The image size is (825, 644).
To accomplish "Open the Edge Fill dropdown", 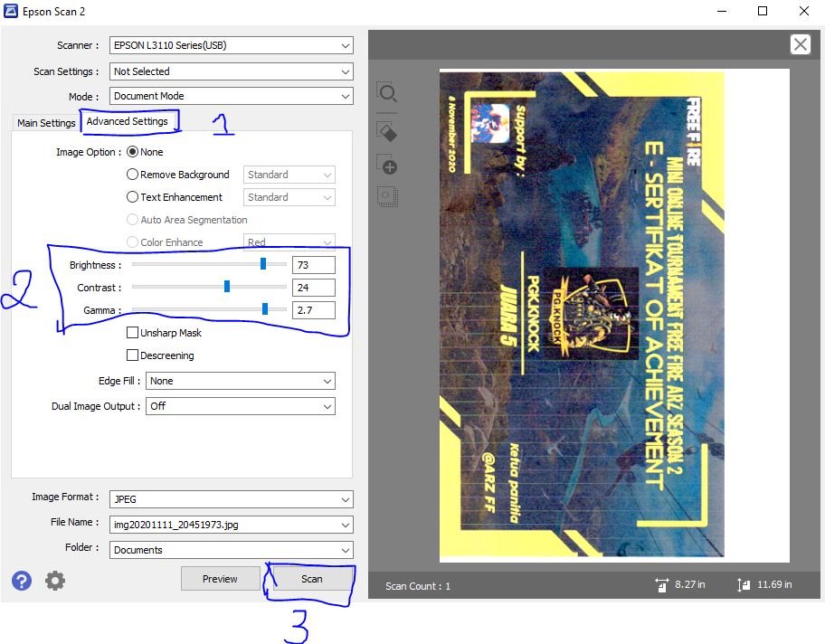I will (x=240, y=381).
